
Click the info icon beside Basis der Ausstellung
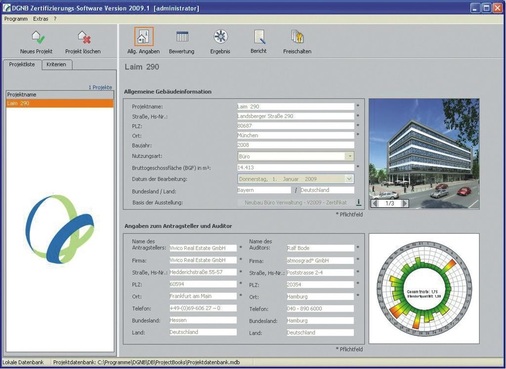(359, 202)
